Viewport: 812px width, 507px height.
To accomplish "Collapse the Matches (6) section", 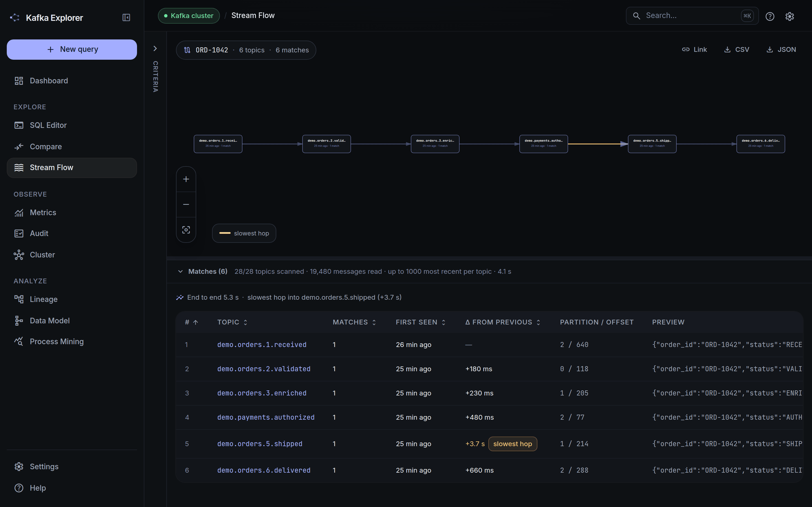I will point(180,271).
